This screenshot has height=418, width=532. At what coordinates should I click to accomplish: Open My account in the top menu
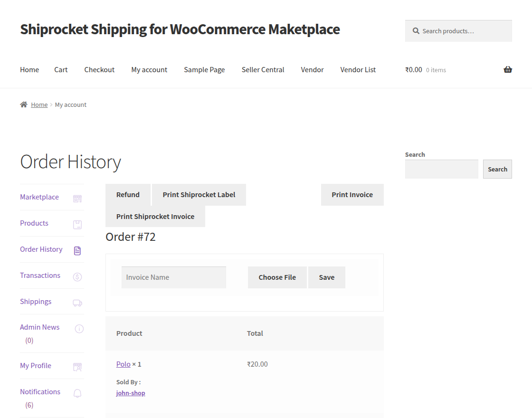[x=149, y=69]
